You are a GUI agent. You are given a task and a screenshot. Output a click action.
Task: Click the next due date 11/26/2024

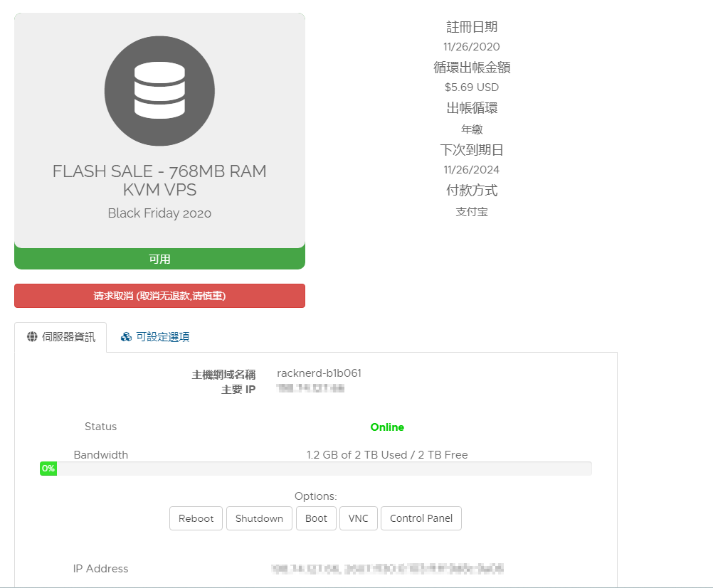471,170
